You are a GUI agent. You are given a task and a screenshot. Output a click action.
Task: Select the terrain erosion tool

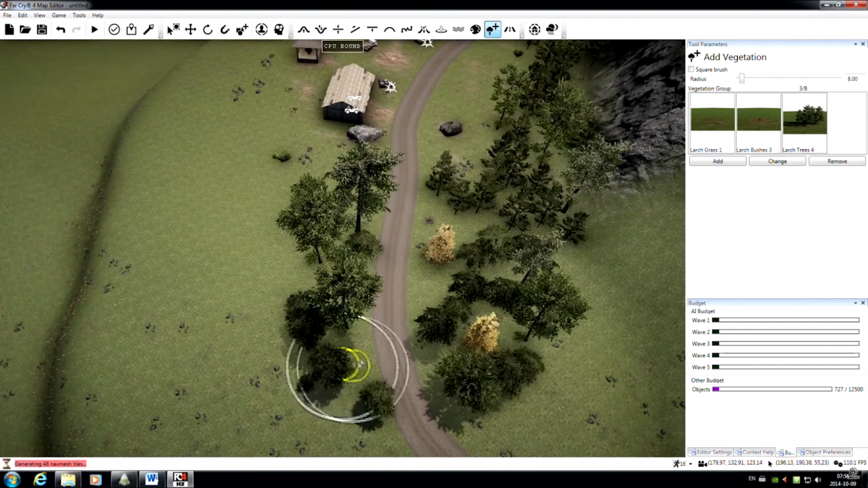(424, 29)
